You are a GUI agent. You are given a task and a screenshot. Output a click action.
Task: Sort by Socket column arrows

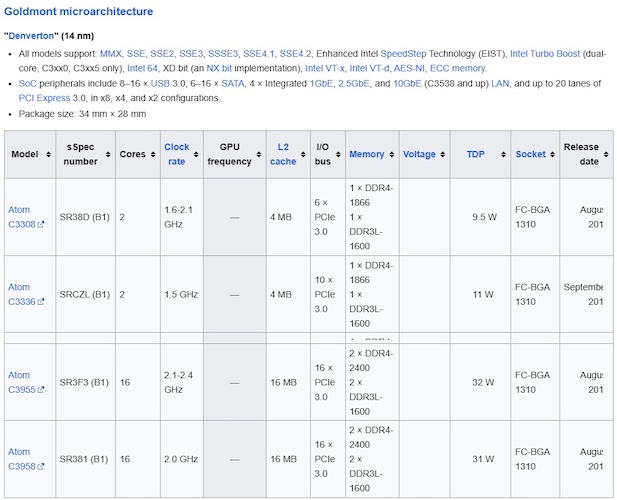[552, 154]
